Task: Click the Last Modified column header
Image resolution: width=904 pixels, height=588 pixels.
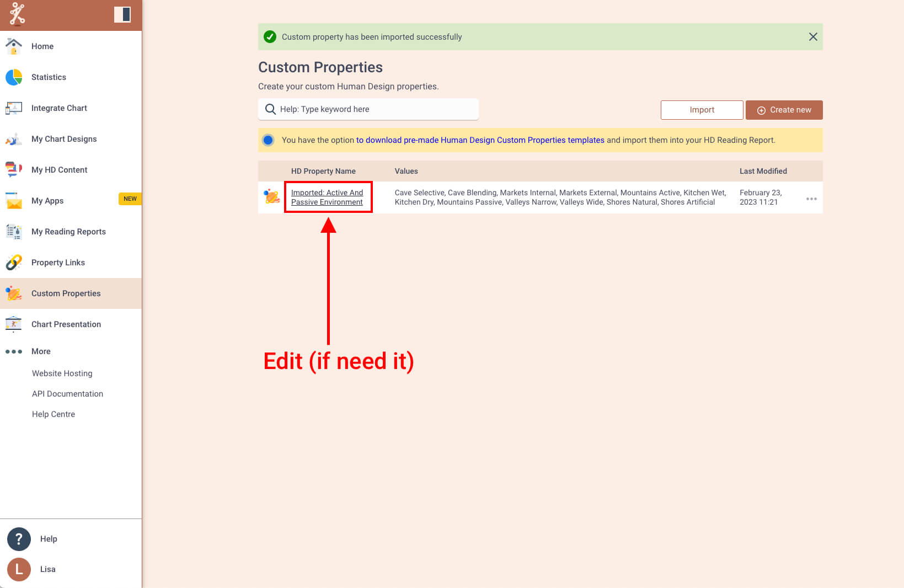Action: pyautogui.click(x=763, y=171)
